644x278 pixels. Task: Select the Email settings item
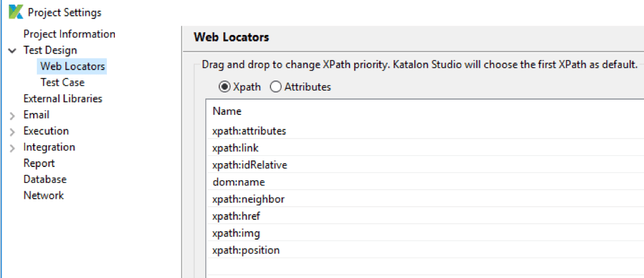coord(36,114)
